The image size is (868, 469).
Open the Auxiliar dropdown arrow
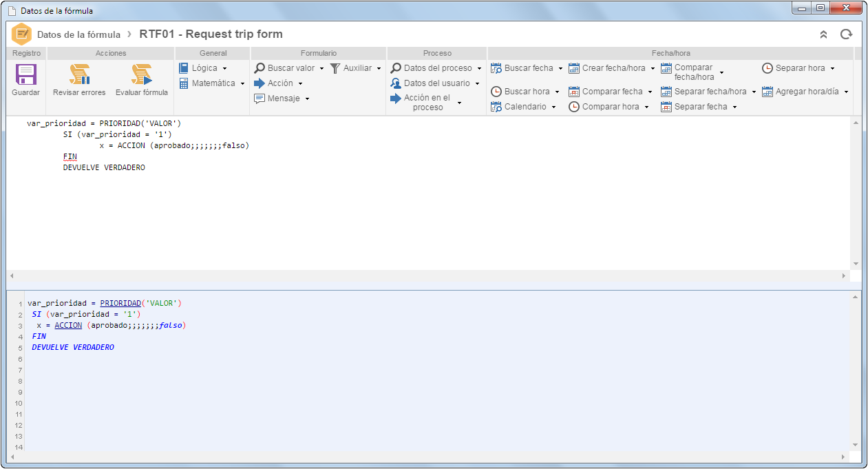click(x=379, y=69)
